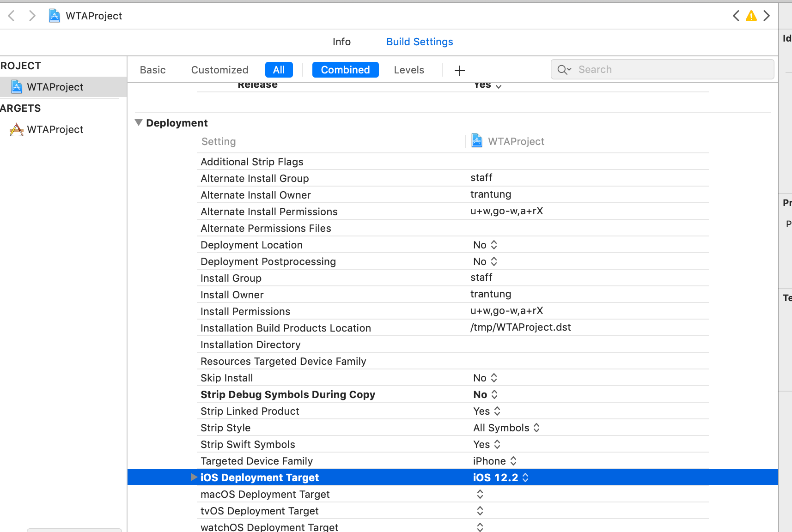Image resolution: width=792 pixels, height=532 pixels.
Task: Open Targeted Device Family iPhone dropdown
Action: coord(495,461)
